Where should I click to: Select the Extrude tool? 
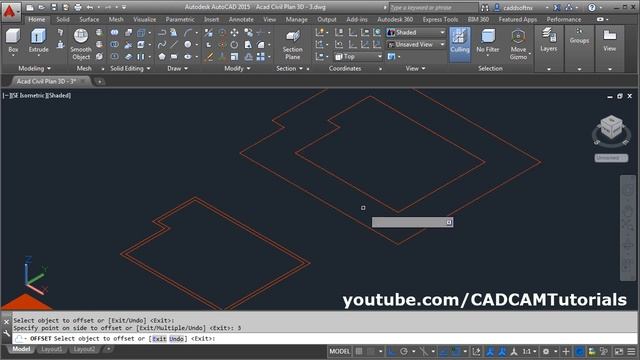[x=38, y=41]
